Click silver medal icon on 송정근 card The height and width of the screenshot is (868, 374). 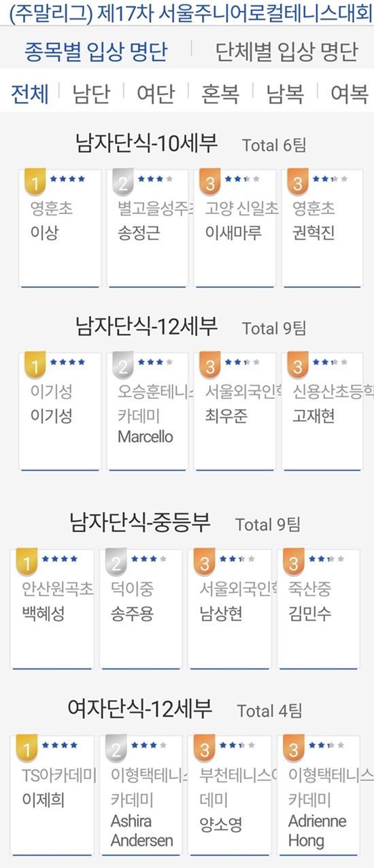[122, 181]
